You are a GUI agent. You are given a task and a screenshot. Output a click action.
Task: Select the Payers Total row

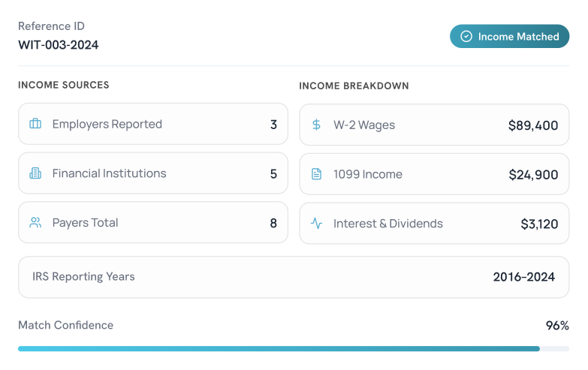[x=153, y=223]
